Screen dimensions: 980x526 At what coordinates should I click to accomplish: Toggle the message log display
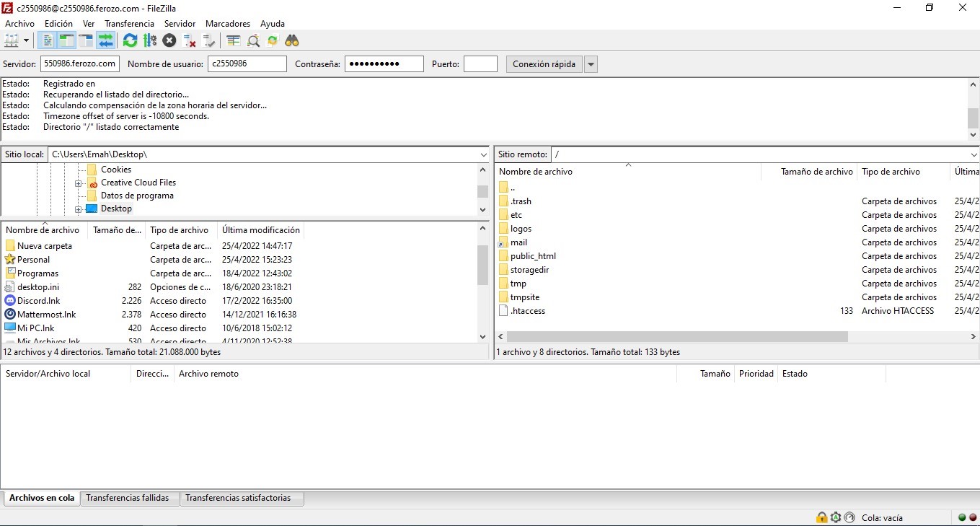[48, 40]
